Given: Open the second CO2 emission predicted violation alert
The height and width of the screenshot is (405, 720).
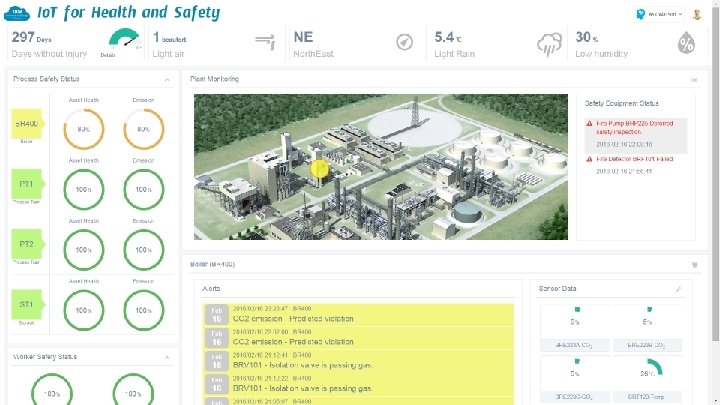Looking at the screenshot, I should coord(358,338).
